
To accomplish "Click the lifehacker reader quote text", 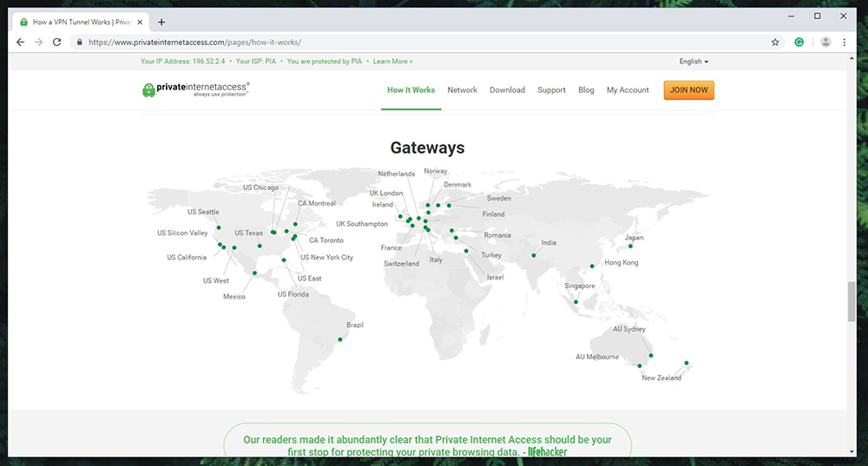I will (x=427, y=445).
